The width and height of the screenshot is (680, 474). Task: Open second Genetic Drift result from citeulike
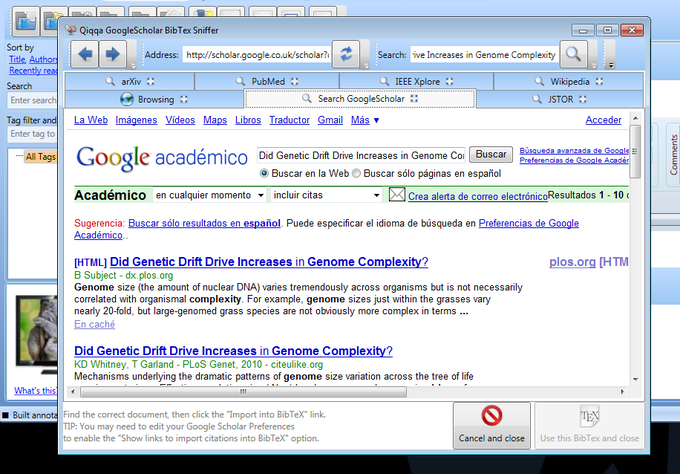coord(233,351)
